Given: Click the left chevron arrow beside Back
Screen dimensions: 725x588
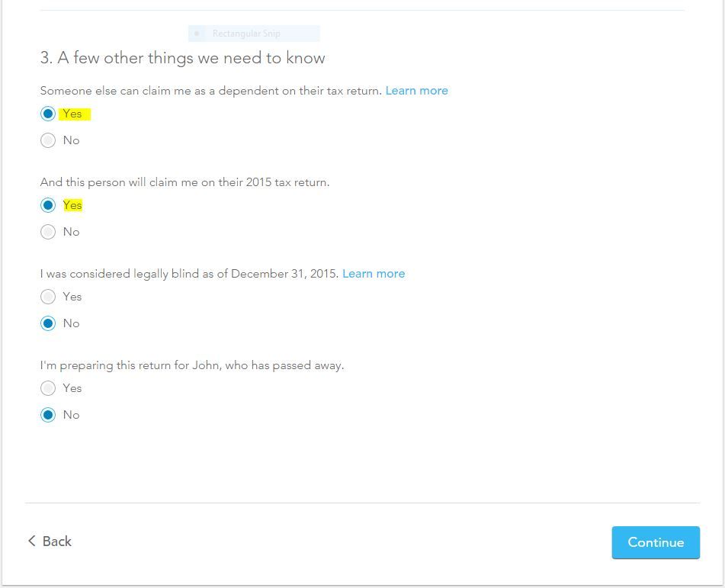Looking at the screenshot, I should [32, 541].
